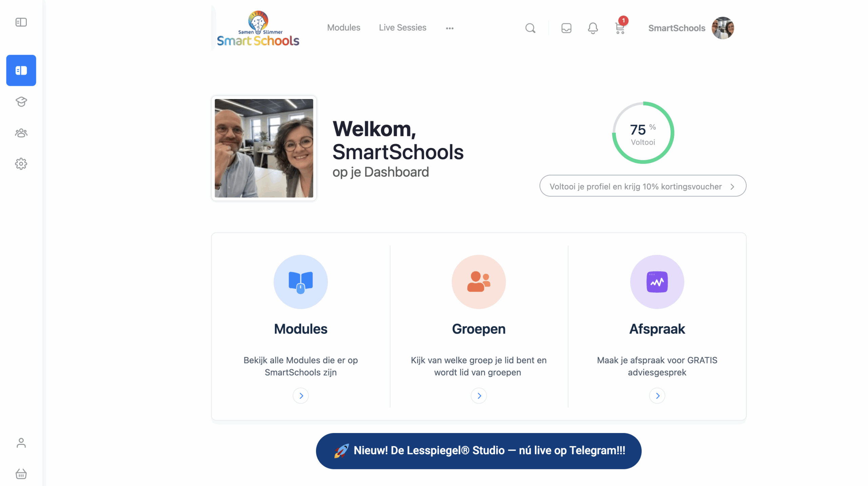Select the Modules menu item
Viewport: 868px width, 486px height.
[x=343, y=28]
